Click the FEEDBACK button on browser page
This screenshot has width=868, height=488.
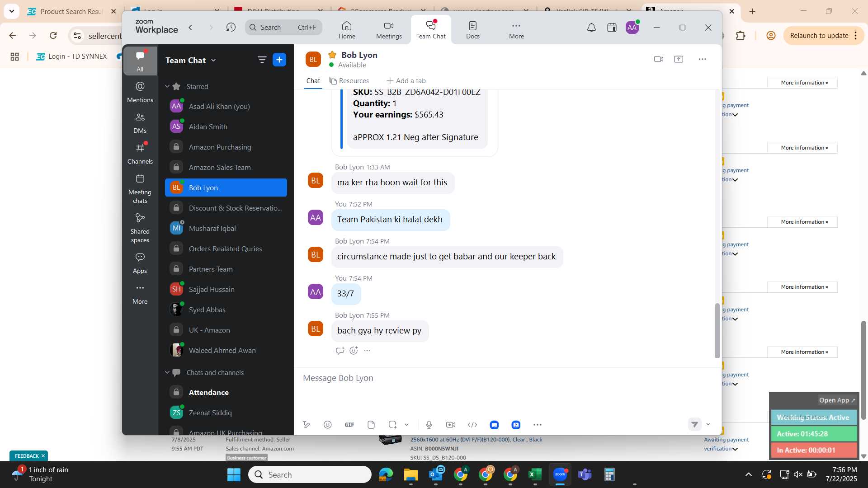tap(29, 456)
